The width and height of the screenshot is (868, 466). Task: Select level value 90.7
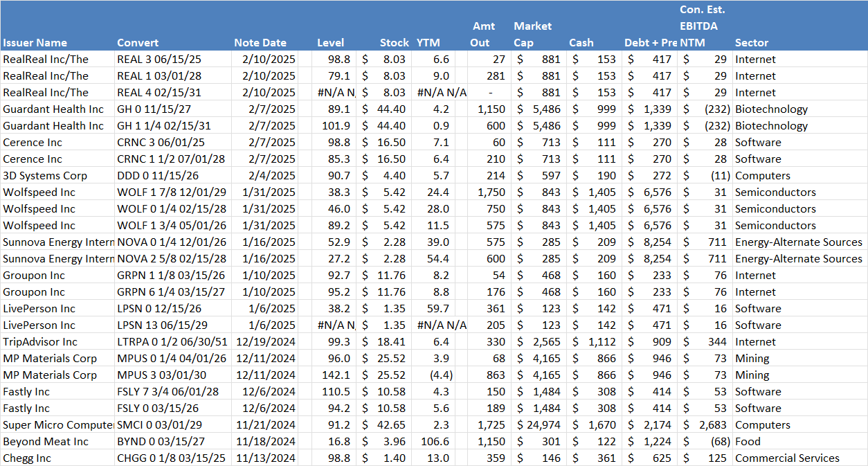[x=339, y=176]
